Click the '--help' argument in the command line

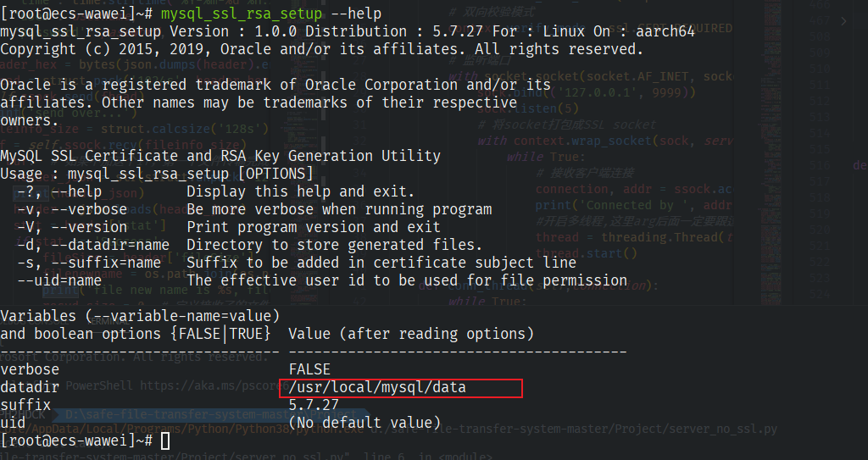[356, 14]
